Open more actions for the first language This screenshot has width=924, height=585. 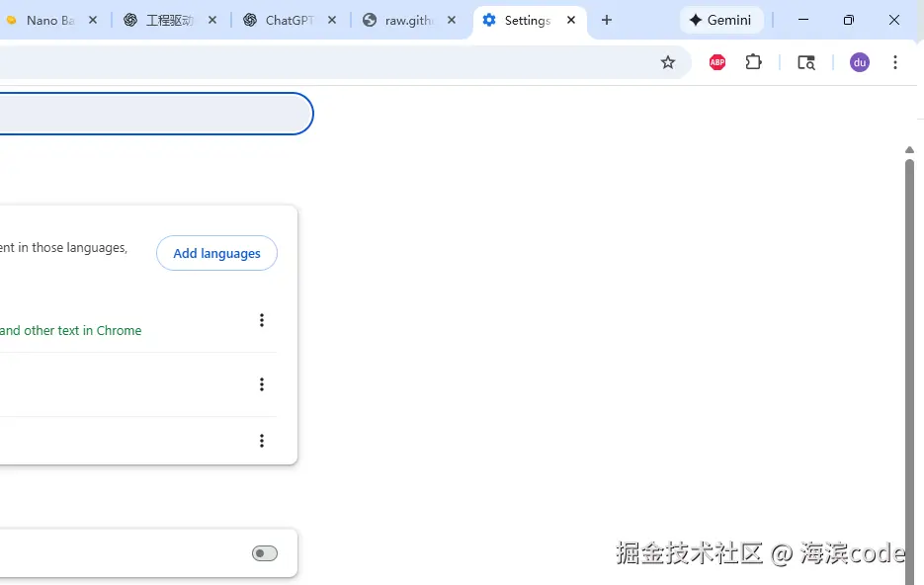(x=262, y=319)
